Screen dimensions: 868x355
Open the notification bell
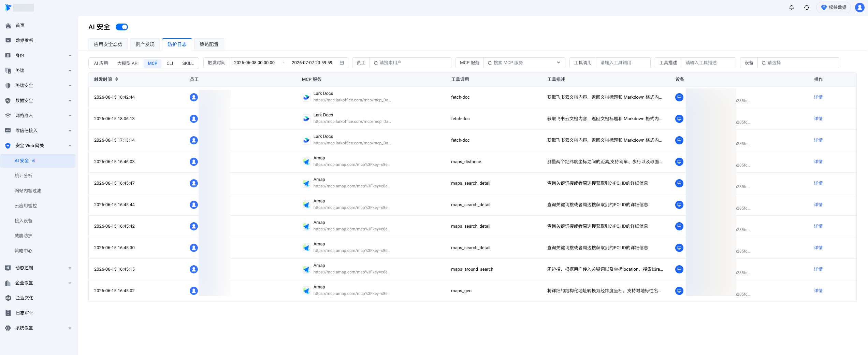click(x=792, y=8)
